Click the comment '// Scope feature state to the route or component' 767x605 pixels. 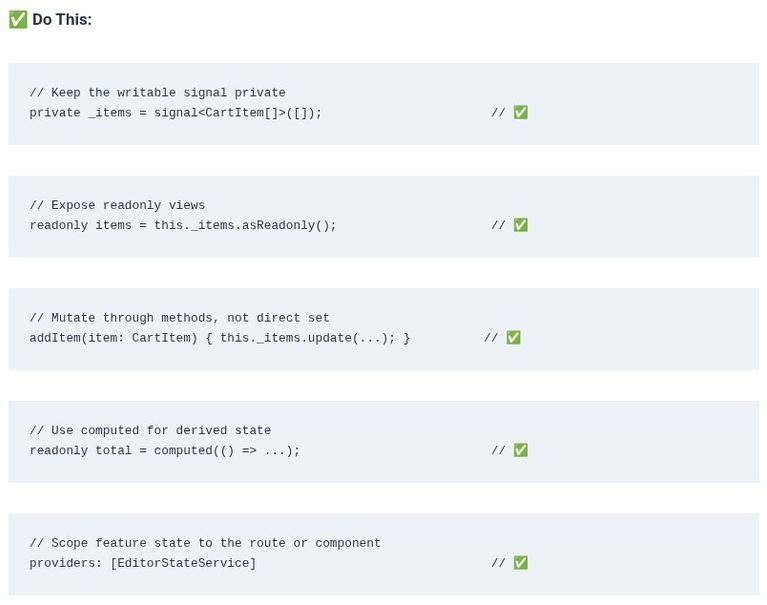[205, 543]
